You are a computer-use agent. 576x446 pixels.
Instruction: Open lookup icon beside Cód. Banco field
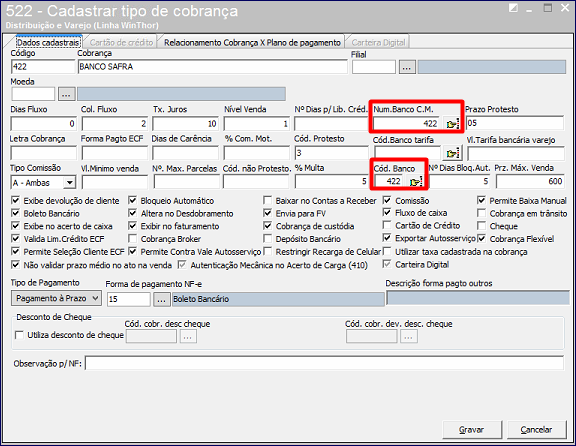[x=416, y=181]
